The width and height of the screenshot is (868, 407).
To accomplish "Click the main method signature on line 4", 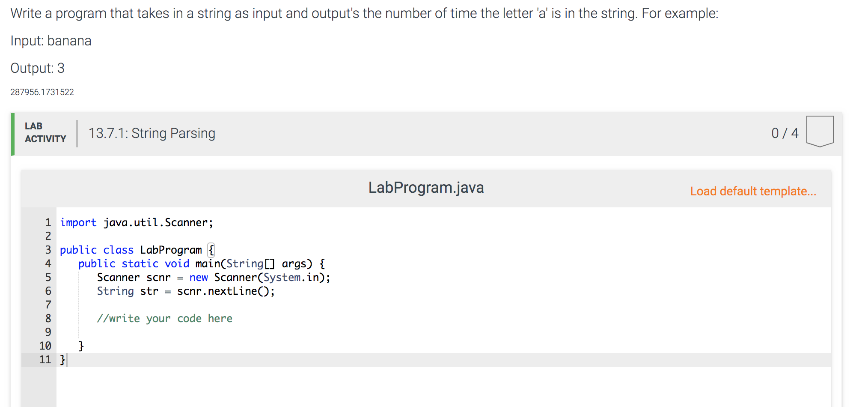I will pyautogui.click(x=201, y=263).
